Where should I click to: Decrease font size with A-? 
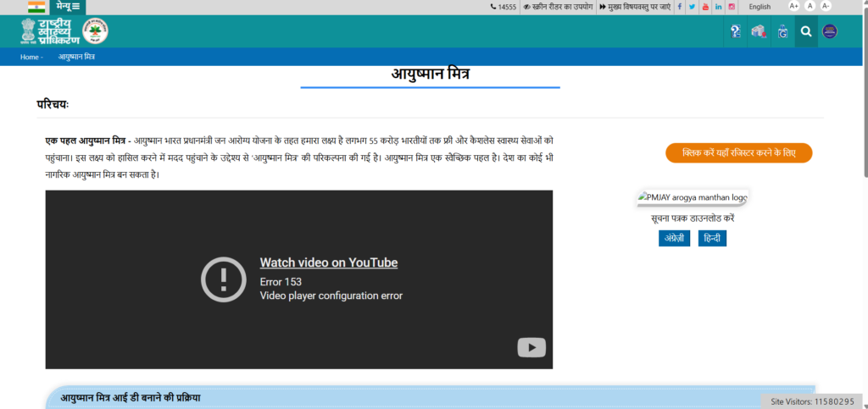click(826, 6)
